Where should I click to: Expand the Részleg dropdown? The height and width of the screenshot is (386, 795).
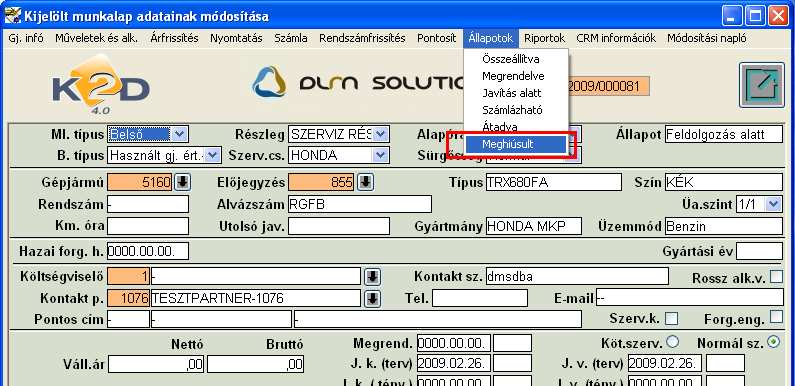click(x=381, y=134)
